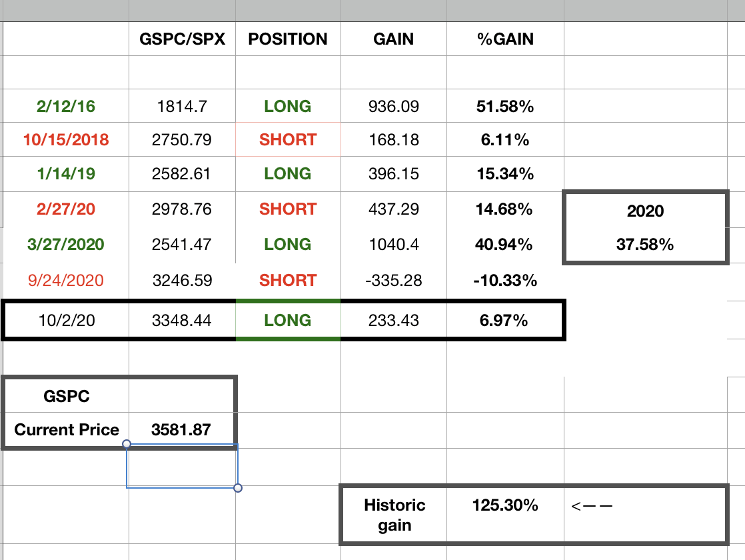Image resolution: width=745 pixels, height=560 pixels.
Task: Click the gain value 1040.4
Action: point(393,245)
